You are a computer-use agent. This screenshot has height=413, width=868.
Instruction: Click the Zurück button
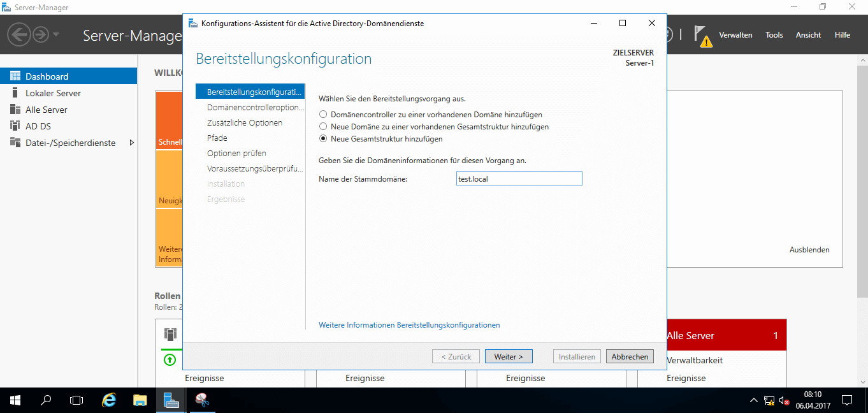point(456,357)
